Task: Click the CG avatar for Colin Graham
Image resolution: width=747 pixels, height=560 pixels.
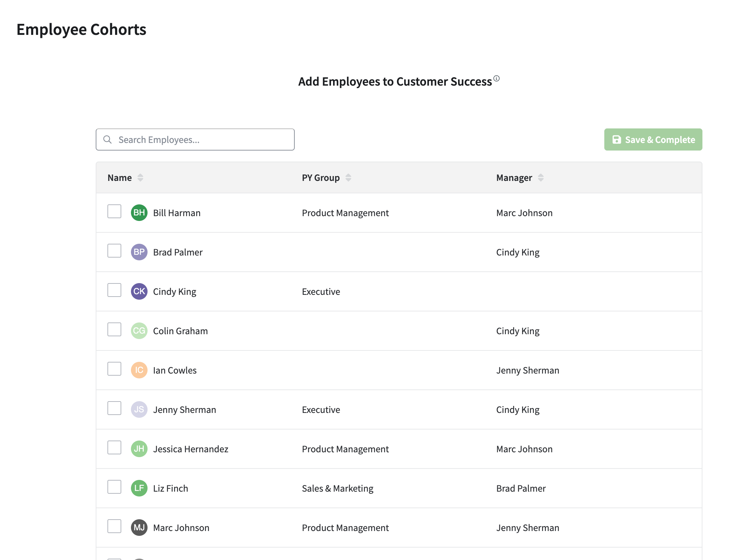Action: [x=139, y=331]
